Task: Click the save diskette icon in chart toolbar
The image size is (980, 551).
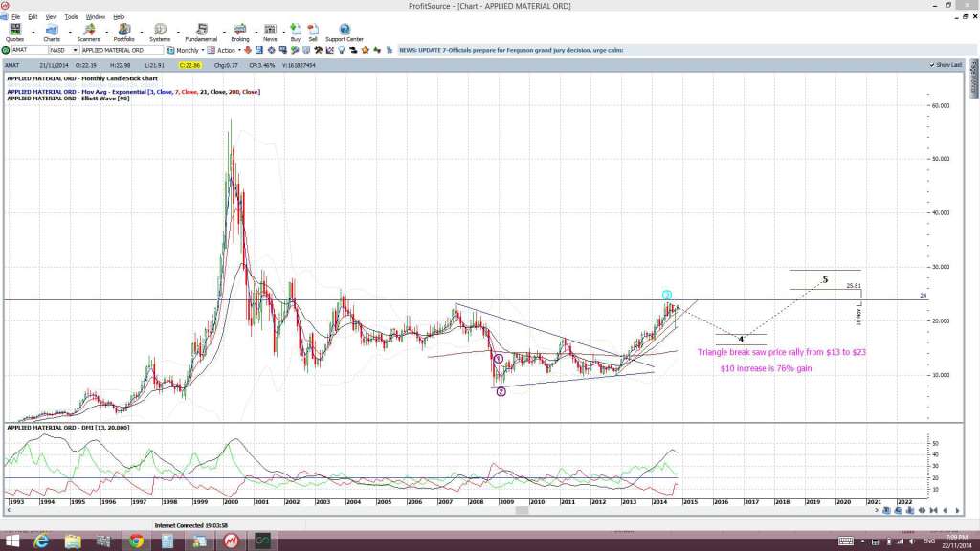Action: tap(258, 50)
